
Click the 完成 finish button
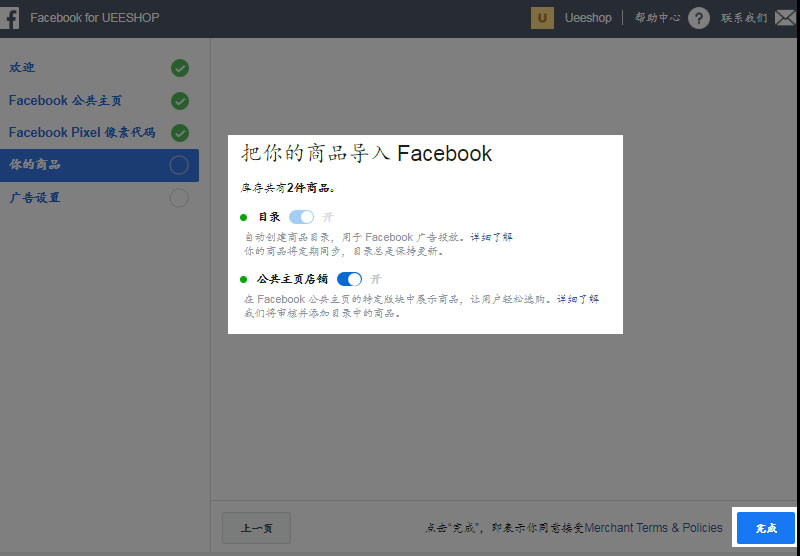[766, 528]
